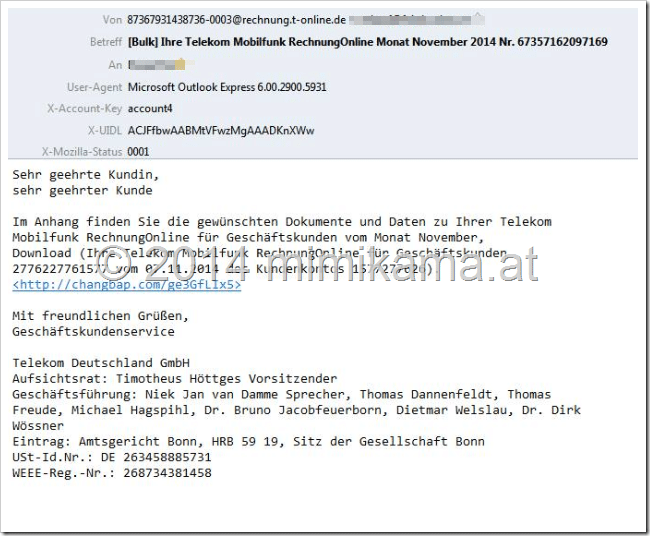Click the greeting 'Sehr geehrte Kundin,'

(x=85, y=175)
